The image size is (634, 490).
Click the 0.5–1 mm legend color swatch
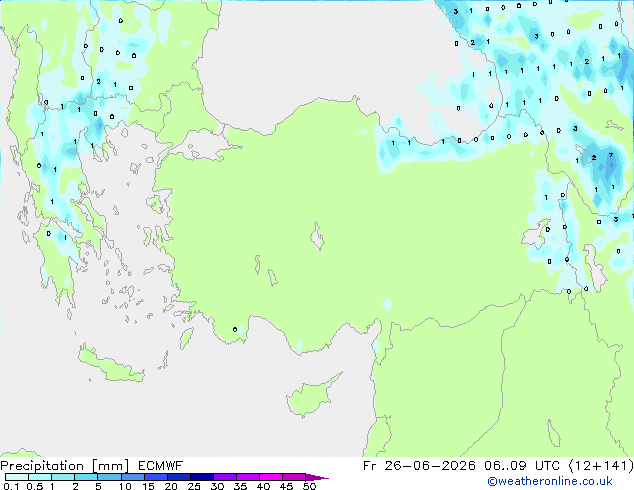click(x=40, y=477)
